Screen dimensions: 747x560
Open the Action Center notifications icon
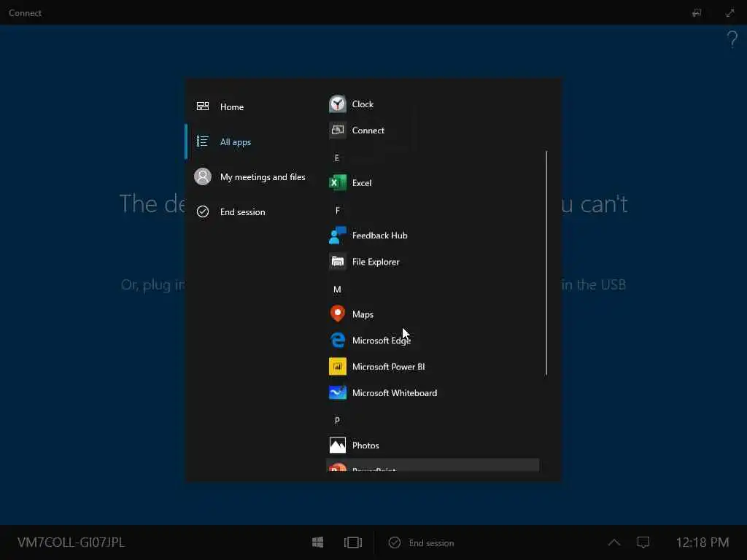pos(643,542)
